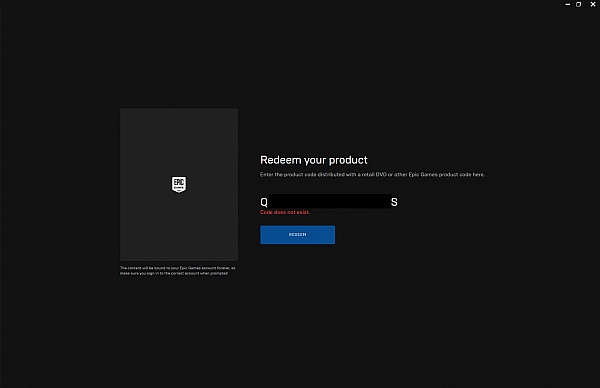Click the empty dark area below the disclaimer

tap(179, 325)
